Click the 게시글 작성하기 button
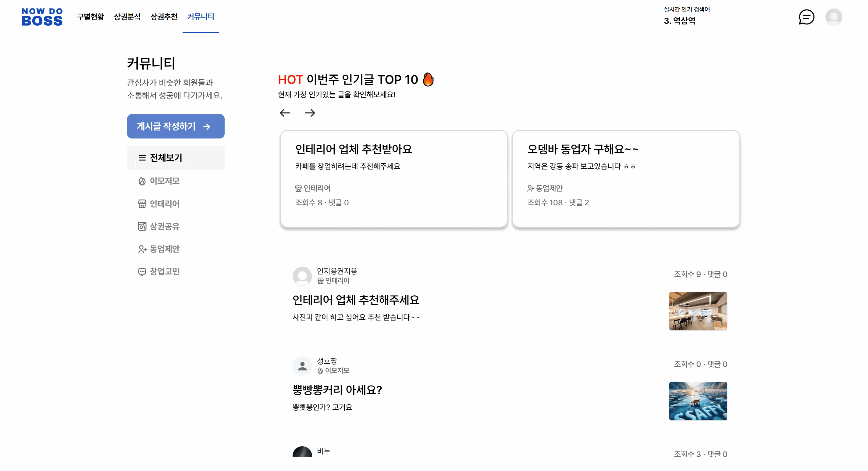The height and width of the screenshot is (471, 868). point(176,126)
